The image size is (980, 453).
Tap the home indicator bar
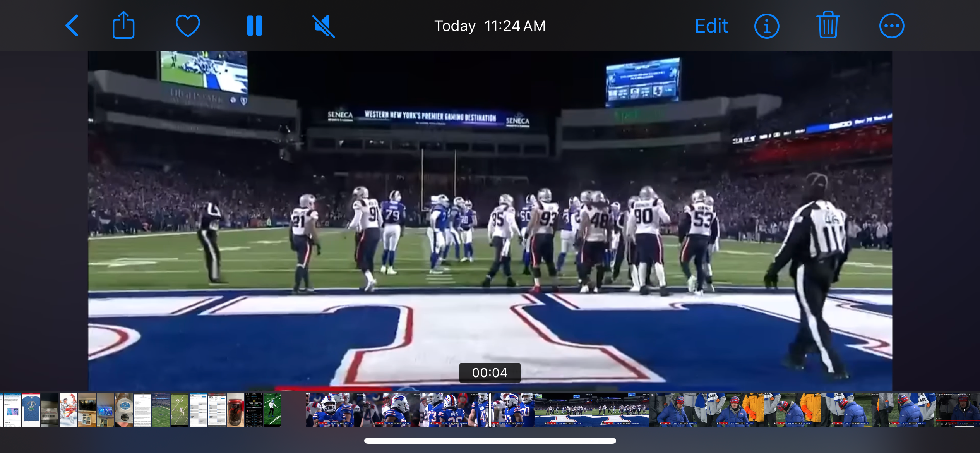490,441
